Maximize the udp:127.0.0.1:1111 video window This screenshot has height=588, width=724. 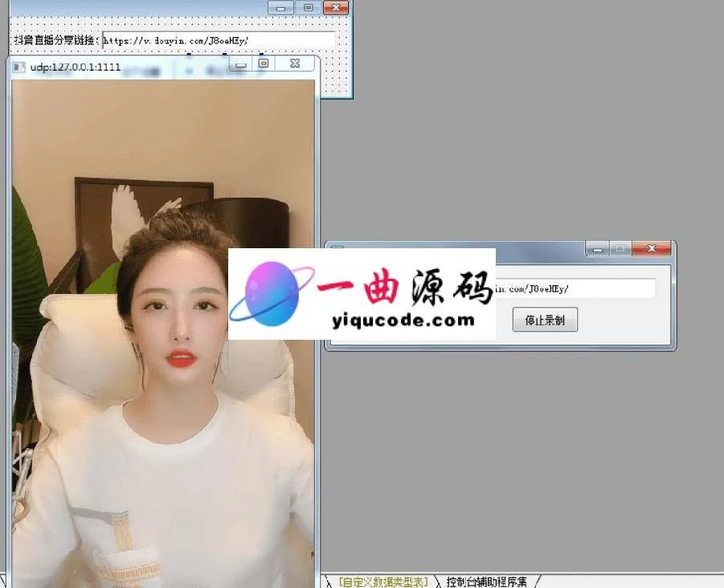(x=263, y=63)
